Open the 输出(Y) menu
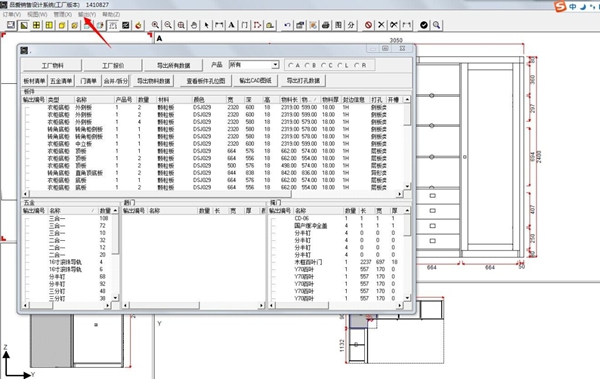The height and width of the screenshot is (379, 600). [87, 14]
